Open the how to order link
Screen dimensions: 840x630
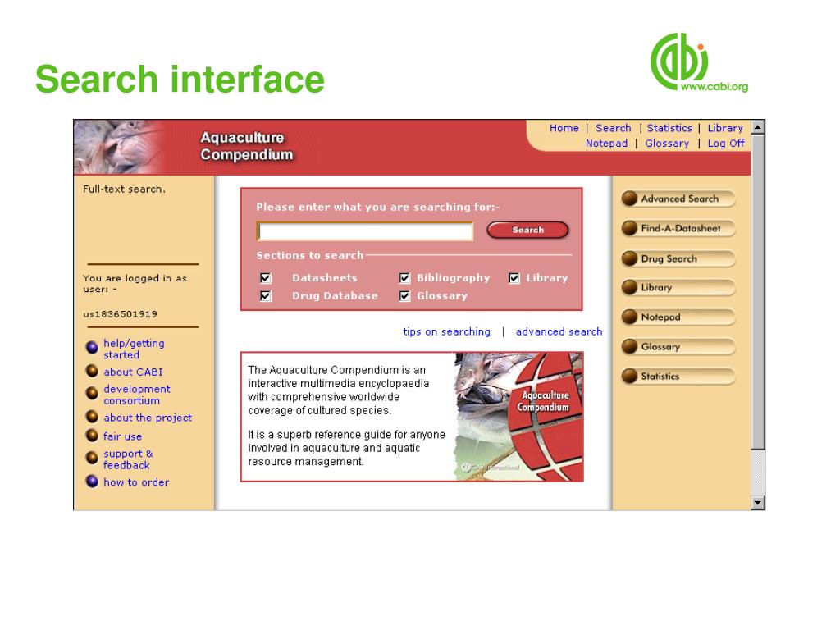pos(136,482)
